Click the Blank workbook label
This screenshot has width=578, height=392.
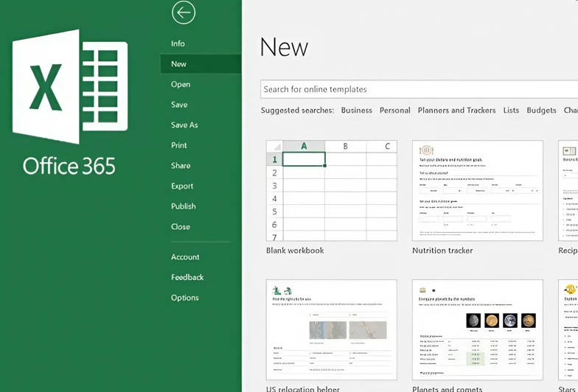pyautogui.click(x=295, y=251)
